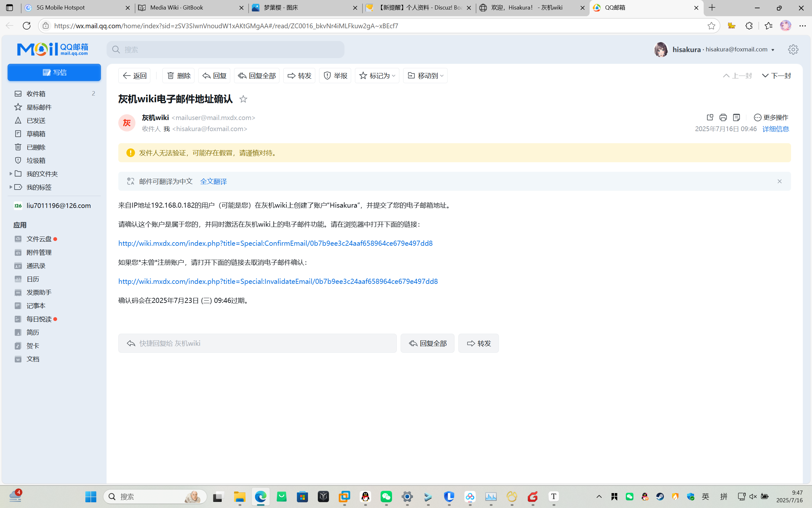Star the email subject
Screen dimensions: 812x508
pos(243,99)
